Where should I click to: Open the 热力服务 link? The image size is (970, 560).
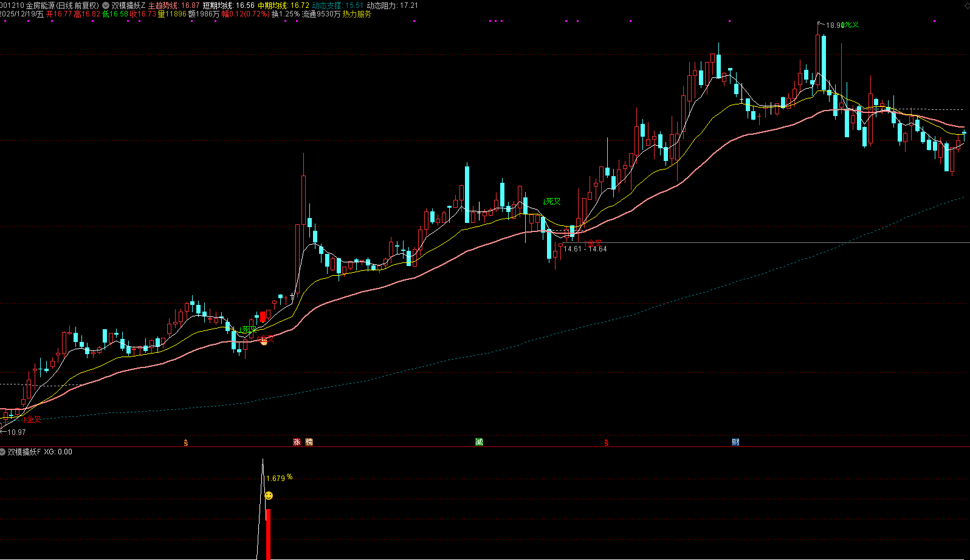(x=357, y=14)
